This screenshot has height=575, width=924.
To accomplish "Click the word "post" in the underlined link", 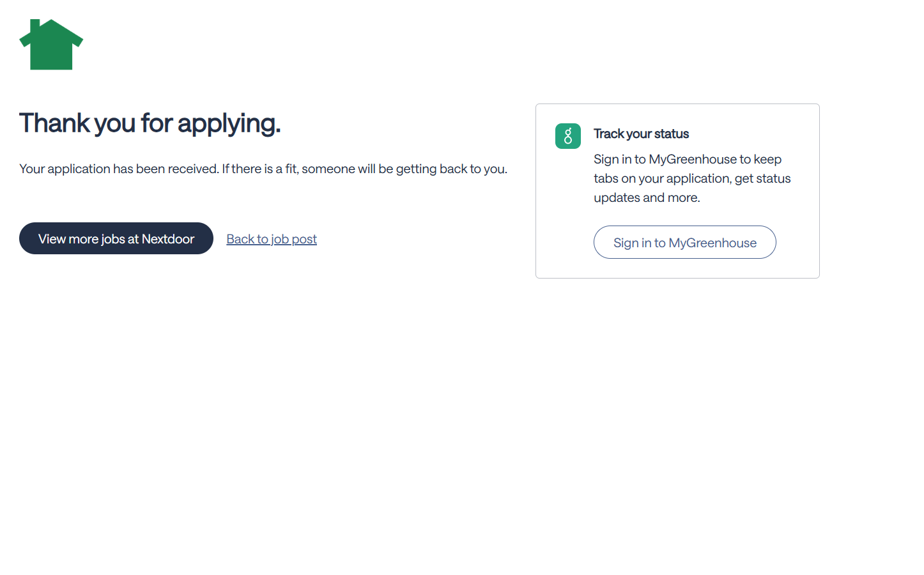I will pyautogui.click(x=304, y=239).
